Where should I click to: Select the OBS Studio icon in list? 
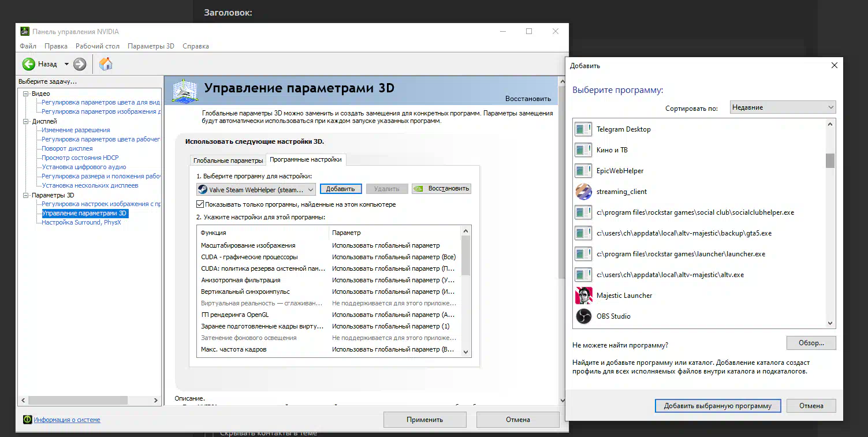(583, 316)
